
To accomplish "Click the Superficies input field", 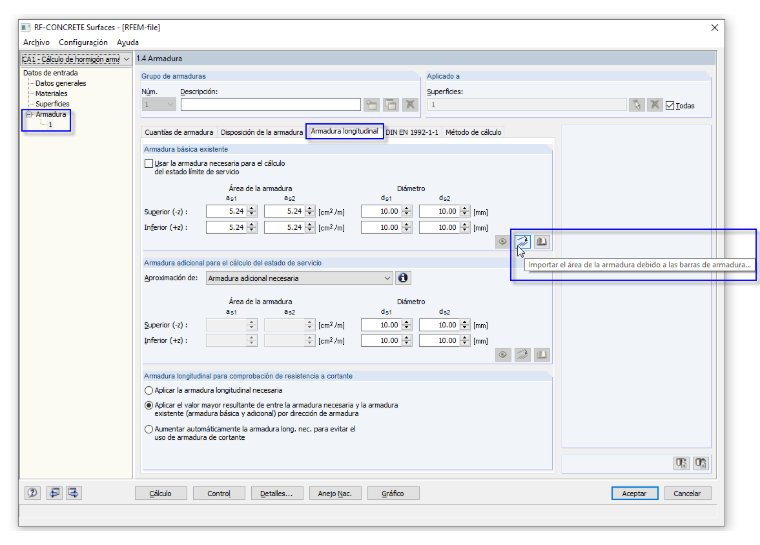I will tap(526, 104).
